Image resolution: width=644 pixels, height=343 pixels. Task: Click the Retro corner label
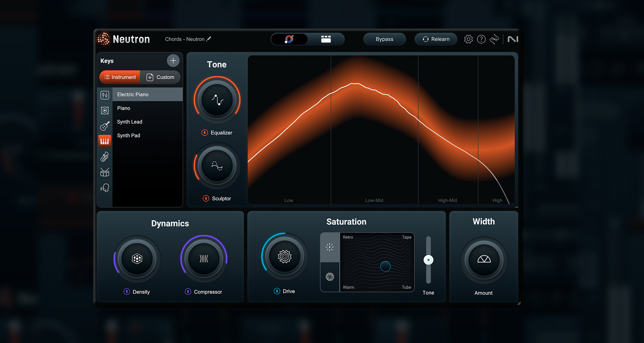pos(348,237)
